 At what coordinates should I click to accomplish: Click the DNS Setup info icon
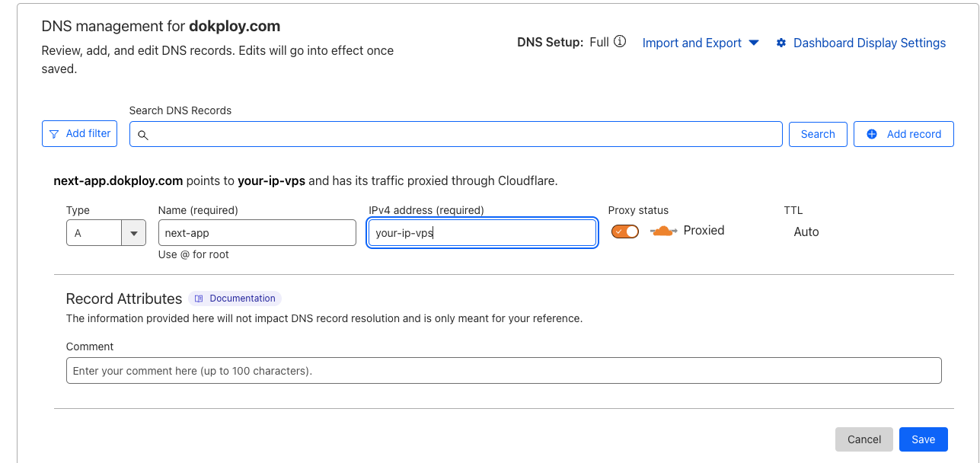[x=620, y=42]
